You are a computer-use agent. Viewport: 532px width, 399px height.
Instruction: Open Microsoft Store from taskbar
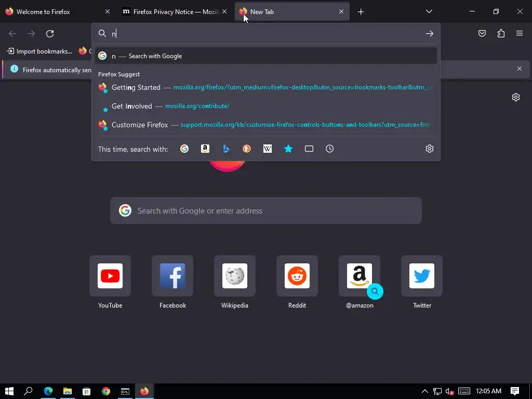tap(87, 391)
